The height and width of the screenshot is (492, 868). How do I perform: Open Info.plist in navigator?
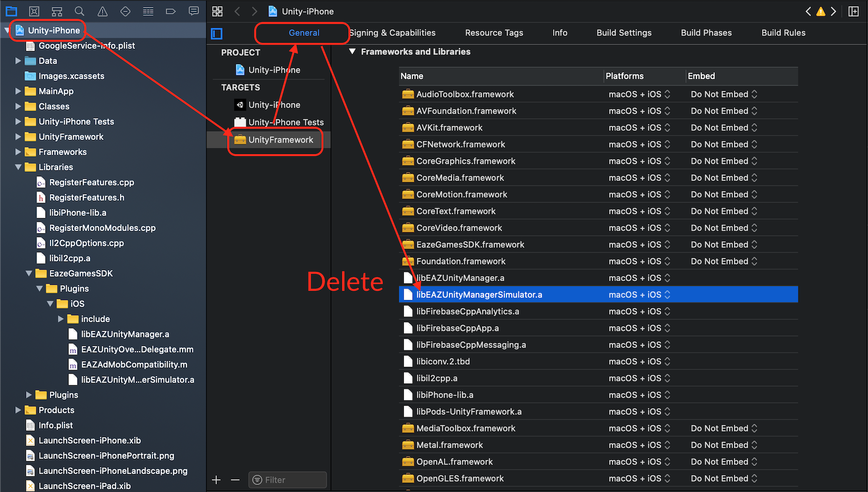coord(49,425)
